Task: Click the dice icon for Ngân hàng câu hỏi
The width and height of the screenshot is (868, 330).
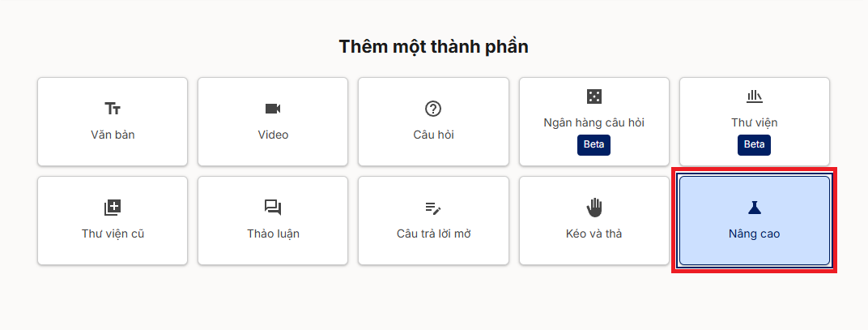Action: 594,96
